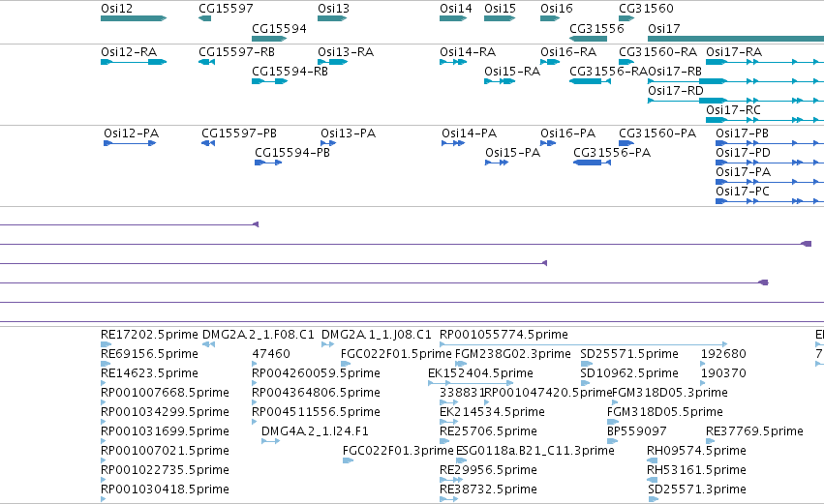Click EST label FGC022F01.5prime
Image resolution: width=824 pixels, height=504 pixels.
coord(396,354)
